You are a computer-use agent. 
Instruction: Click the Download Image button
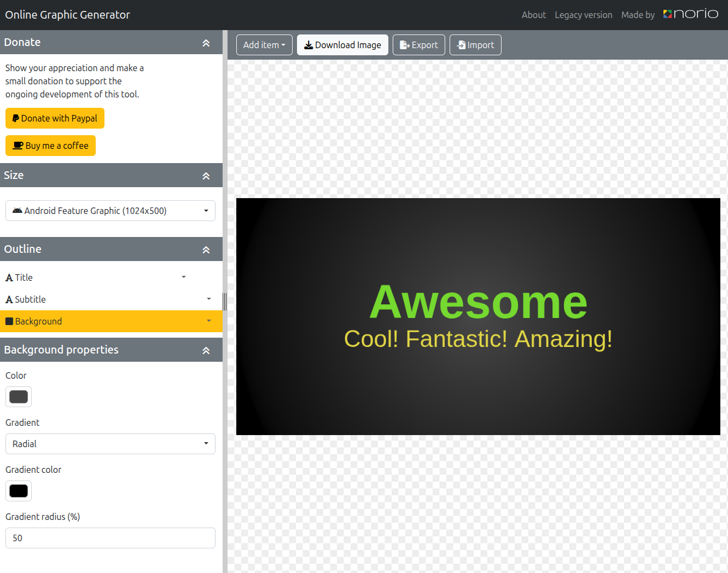342,45
